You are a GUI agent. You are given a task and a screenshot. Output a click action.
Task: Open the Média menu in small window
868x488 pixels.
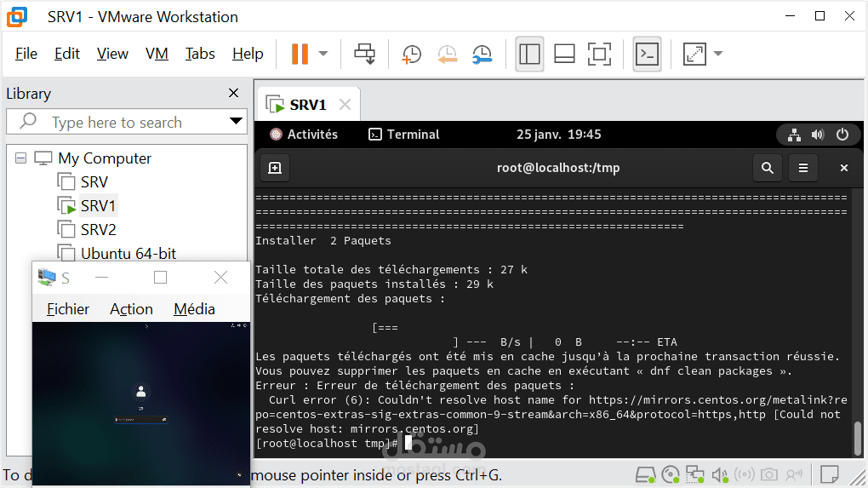[x=194, y=309]
